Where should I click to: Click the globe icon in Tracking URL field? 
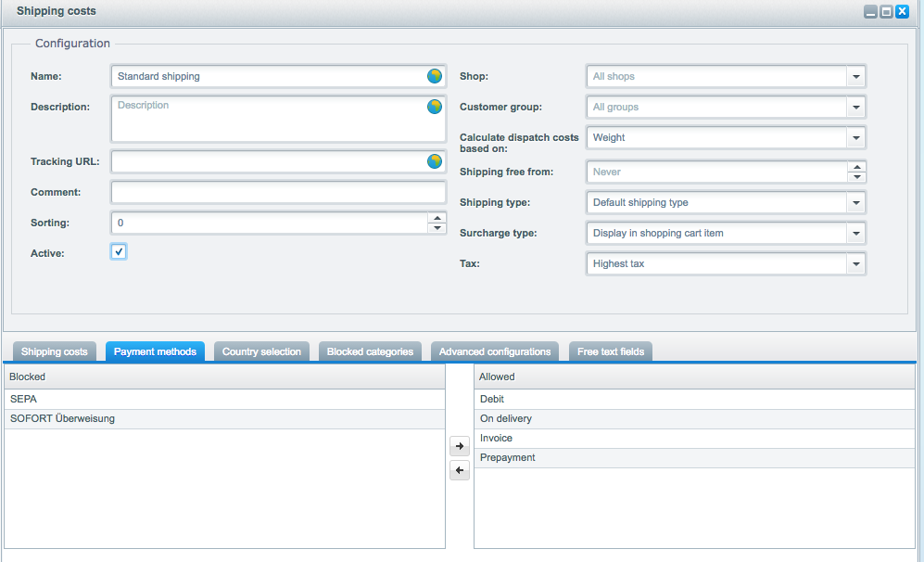pos(434,161)
